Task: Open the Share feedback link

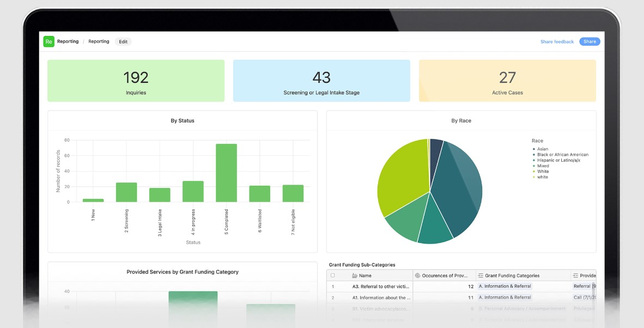Action: coord(557,41)
